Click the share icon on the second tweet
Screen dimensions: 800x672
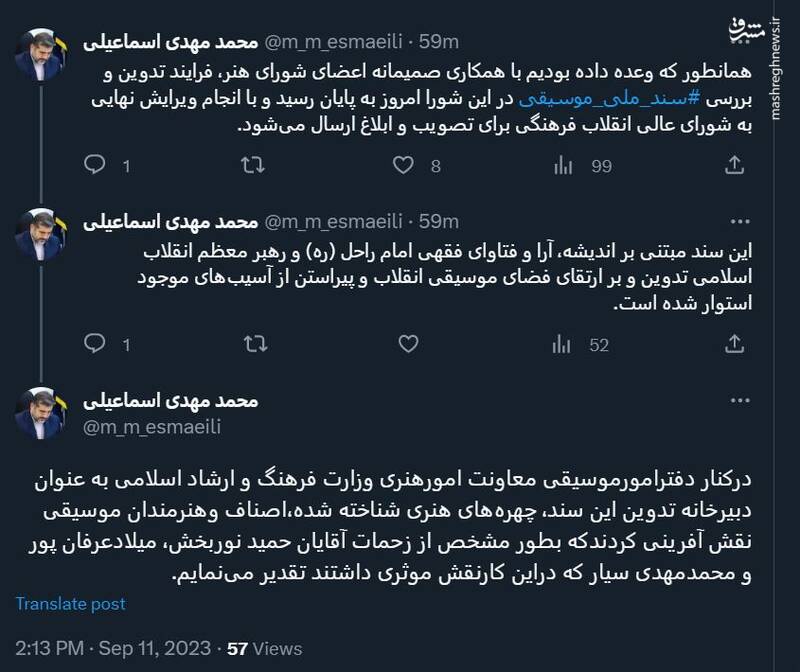coord(734,345)
